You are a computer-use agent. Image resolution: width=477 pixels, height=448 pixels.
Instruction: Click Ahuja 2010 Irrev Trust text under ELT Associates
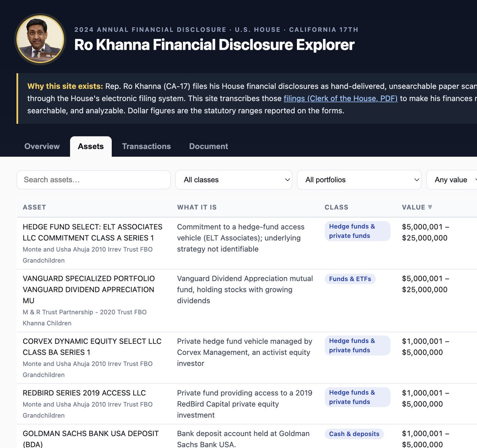[87, 255]
